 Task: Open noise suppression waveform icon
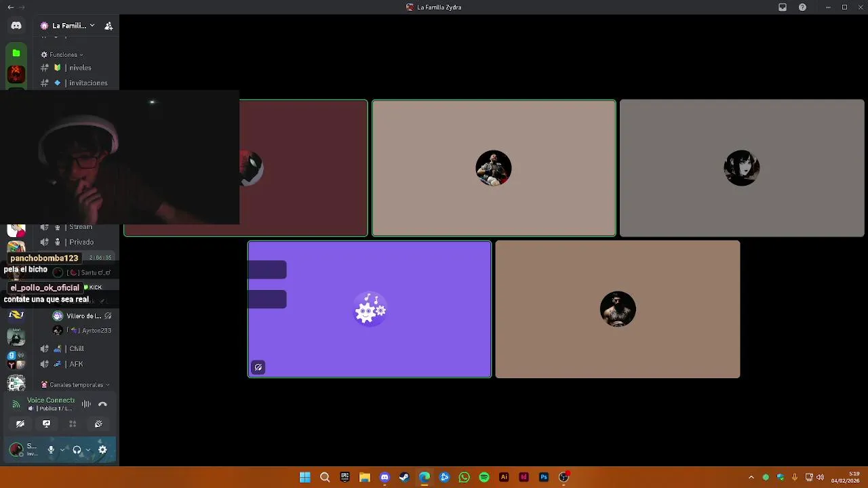(86, 404)
